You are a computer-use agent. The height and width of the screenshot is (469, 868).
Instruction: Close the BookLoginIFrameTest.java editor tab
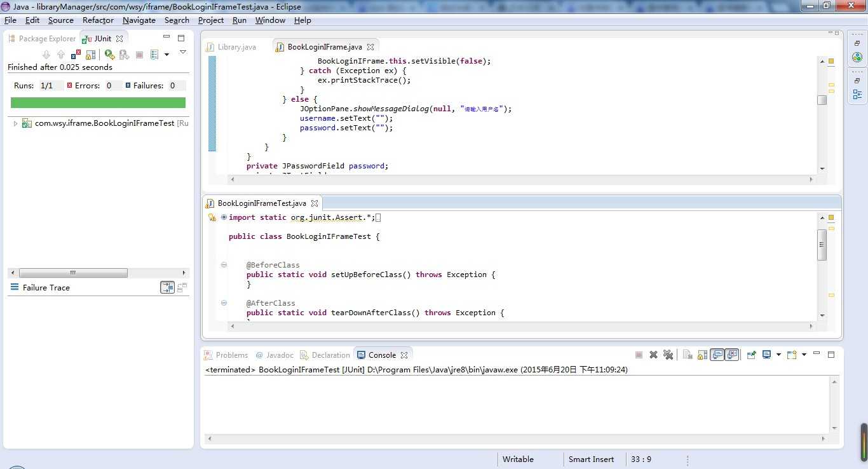click(x=315, y=203)
